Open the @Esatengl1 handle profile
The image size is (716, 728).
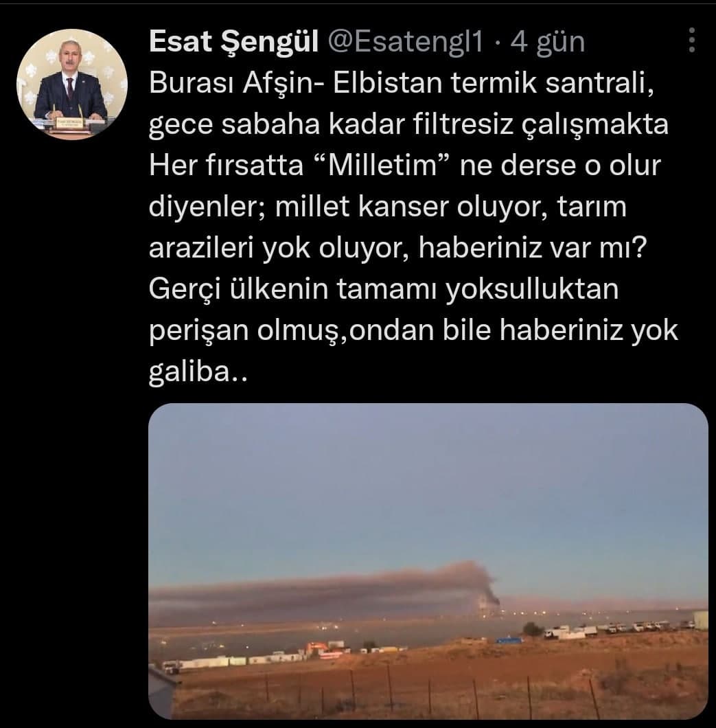point(406,42)
